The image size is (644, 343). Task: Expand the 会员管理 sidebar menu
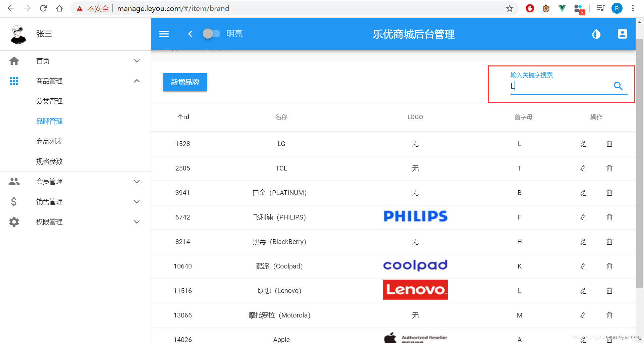pos(75,182)
